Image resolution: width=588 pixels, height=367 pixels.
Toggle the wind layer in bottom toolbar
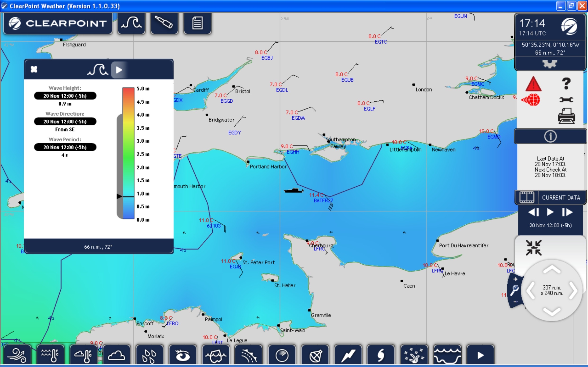tap(17, 355)
